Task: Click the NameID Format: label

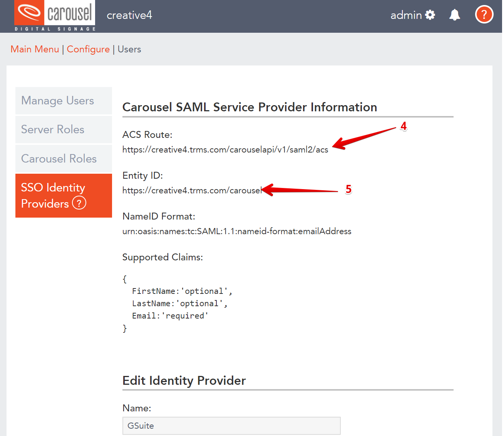Action: pyautogui.click(x=159, y=216)
